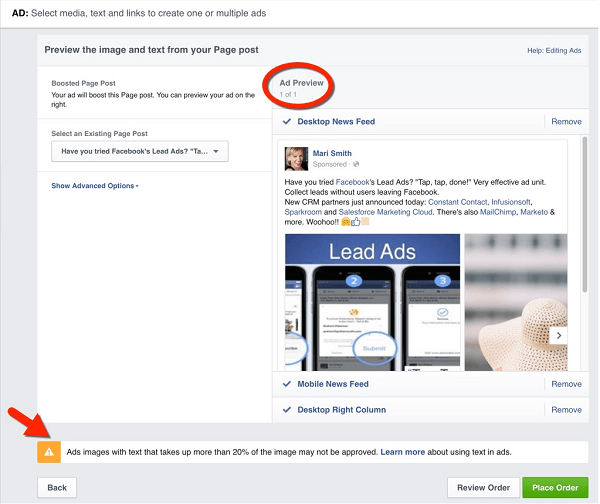Click the orange warning triangle icon
Image resolution: width=600 pixels, height=504 pixels.
click(x=49, y=452)
